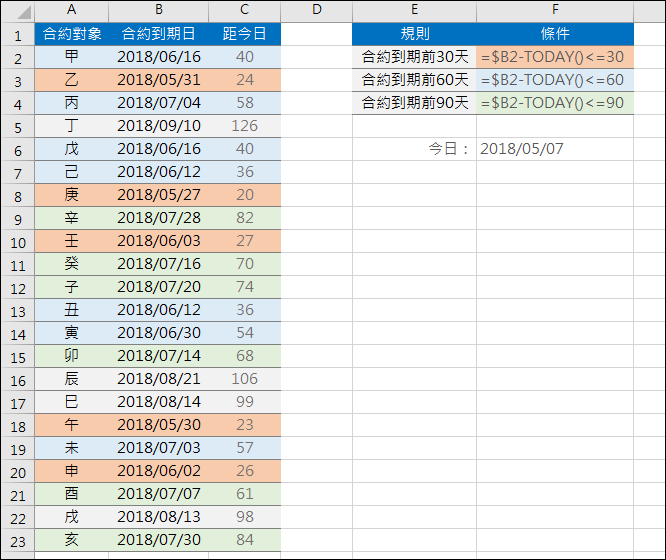Click date cell 2018/07/16

click(158, 264)
